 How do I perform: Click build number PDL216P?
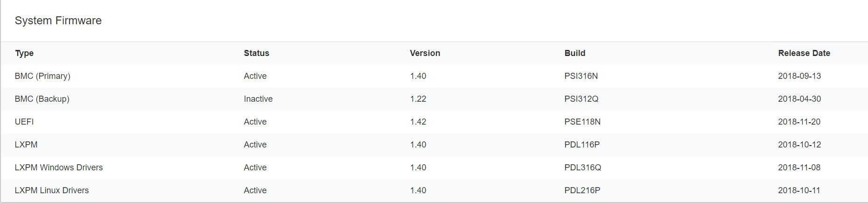tap(582, 190)
